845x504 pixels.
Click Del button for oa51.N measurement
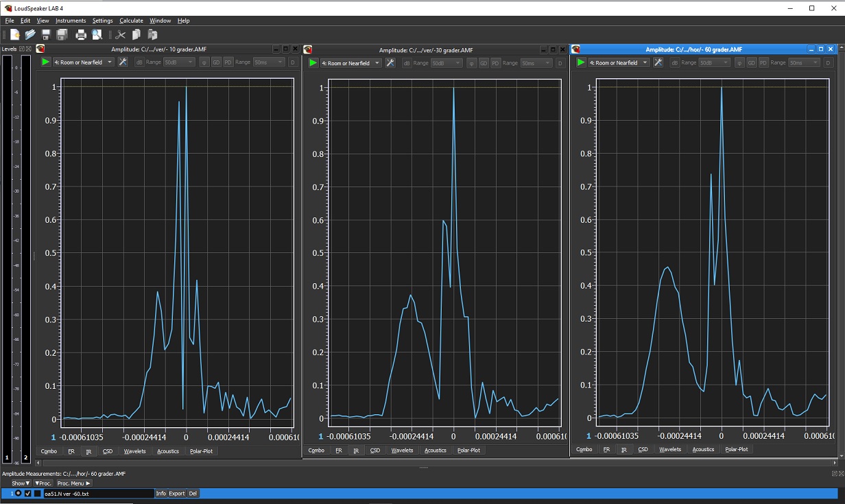click(193, 494)
